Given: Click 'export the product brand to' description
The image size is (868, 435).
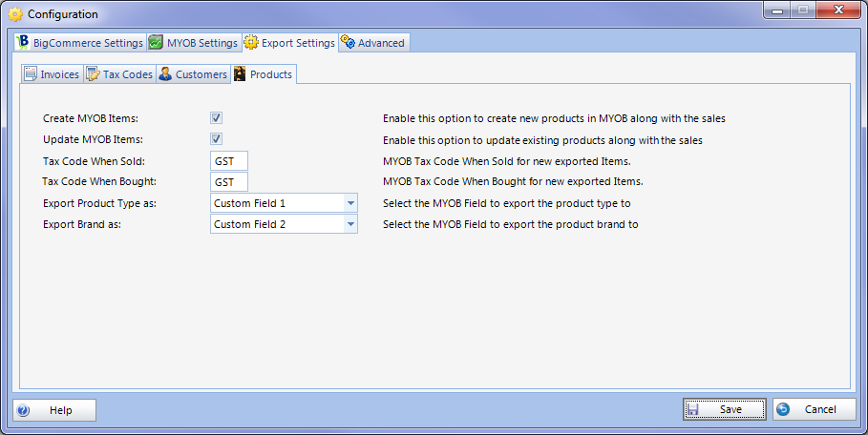Looking at the screenshot, I should tap(511, 224).
